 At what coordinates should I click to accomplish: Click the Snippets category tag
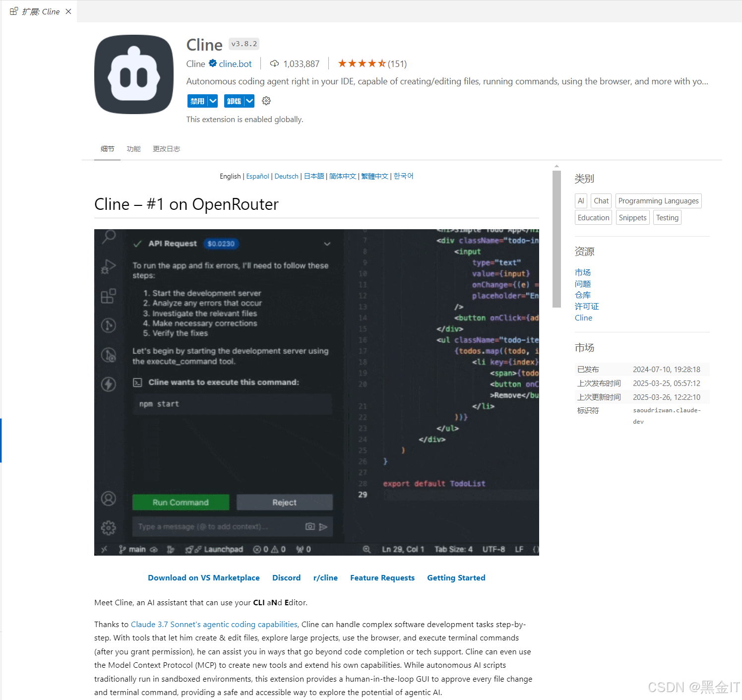pyautogui.click(x=632, y=217)
